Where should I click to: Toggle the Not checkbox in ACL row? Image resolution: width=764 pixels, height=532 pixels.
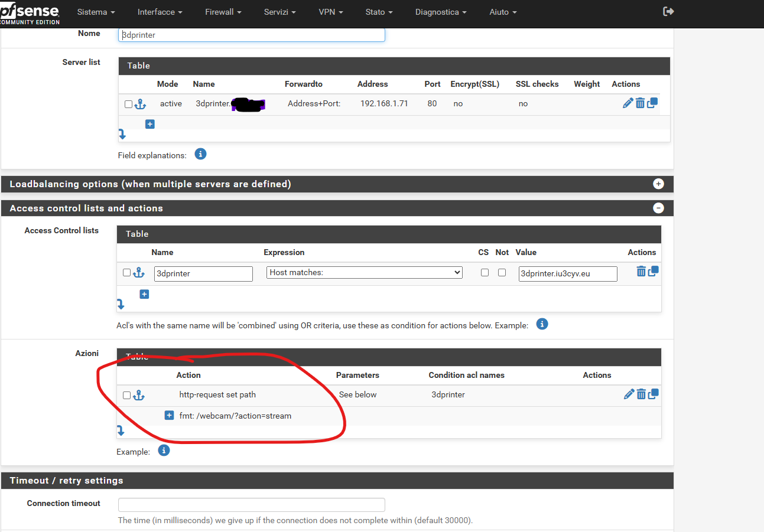tap(502, 273)
